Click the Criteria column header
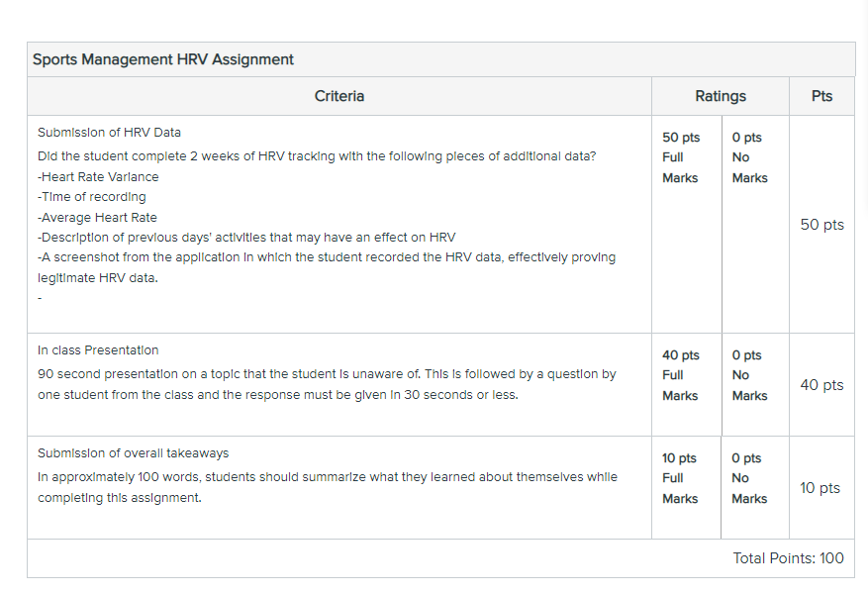Image resolution: width=868 pixels, height=596 pixels. pyautogui.click(x=339, y=96)
